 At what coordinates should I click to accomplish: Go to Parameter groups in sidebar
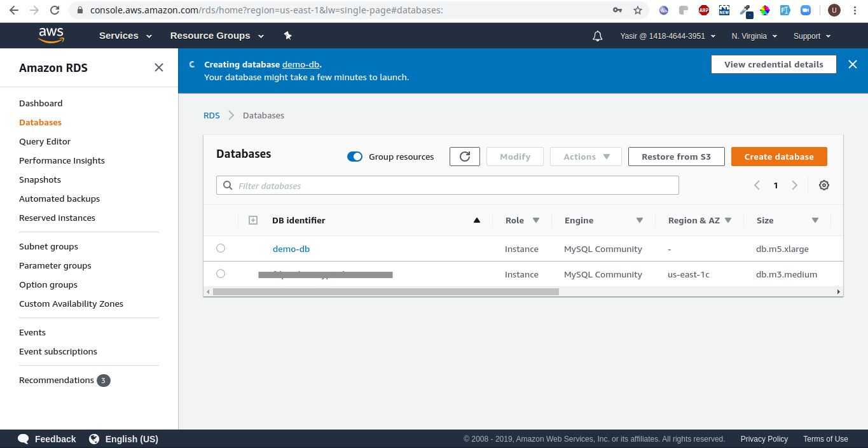pyautogui.click(x=55, y=265)
